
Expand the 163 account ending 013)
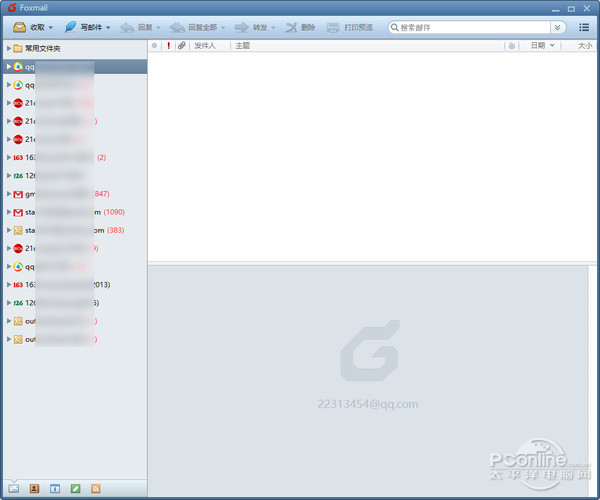(8, 285)
